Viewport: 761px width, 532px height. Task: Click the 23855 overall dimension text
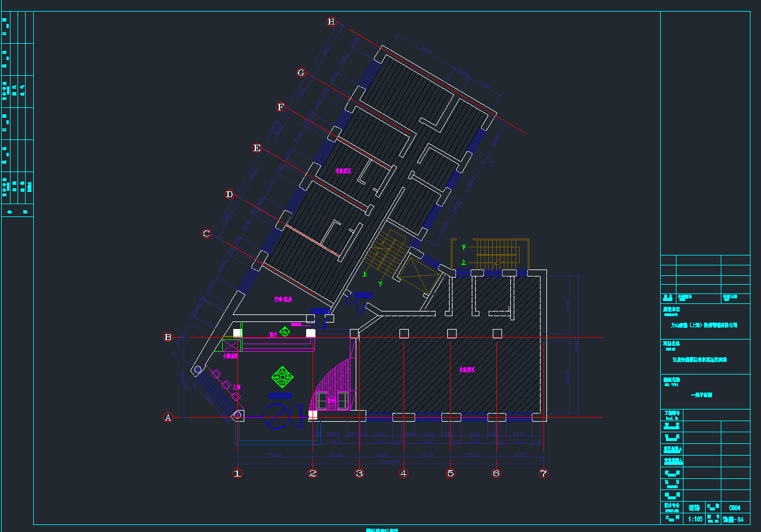(391, 461)
